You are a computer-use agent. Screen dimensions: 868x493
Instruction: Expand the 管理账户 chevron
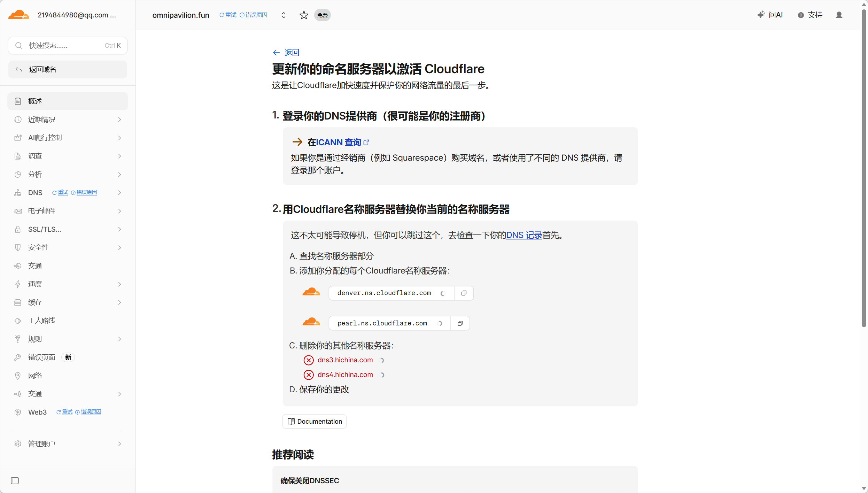[119, 444]
